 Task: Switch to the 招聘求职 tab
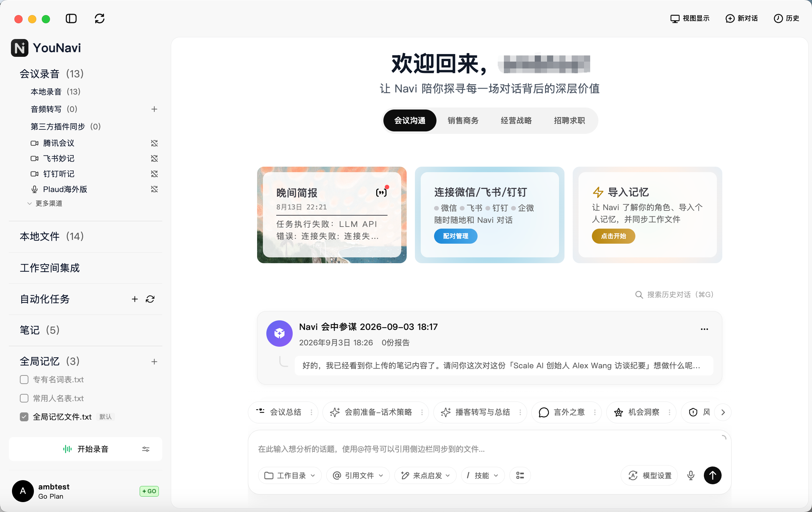(570, 120)
